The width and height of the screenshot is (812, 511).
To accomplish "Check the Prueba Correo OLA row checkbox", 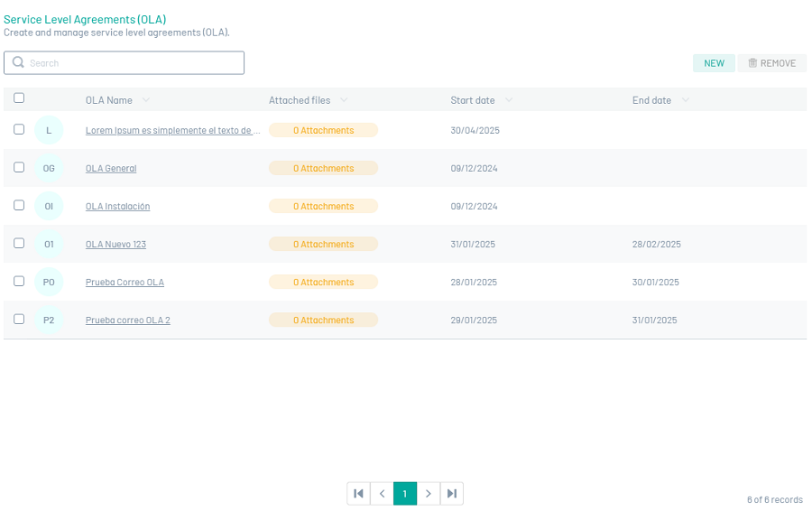I will click(19, 281).
